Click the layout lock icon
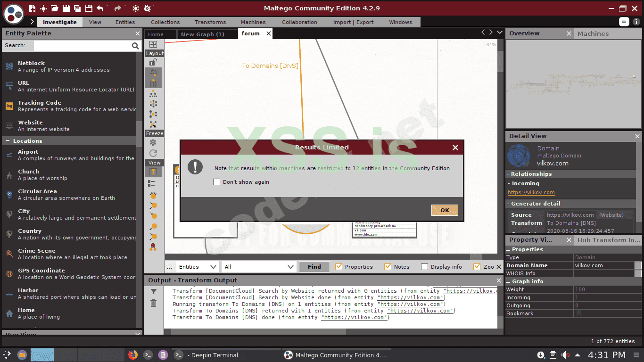This screenshot has height=362, width=644. click(153, 62)
